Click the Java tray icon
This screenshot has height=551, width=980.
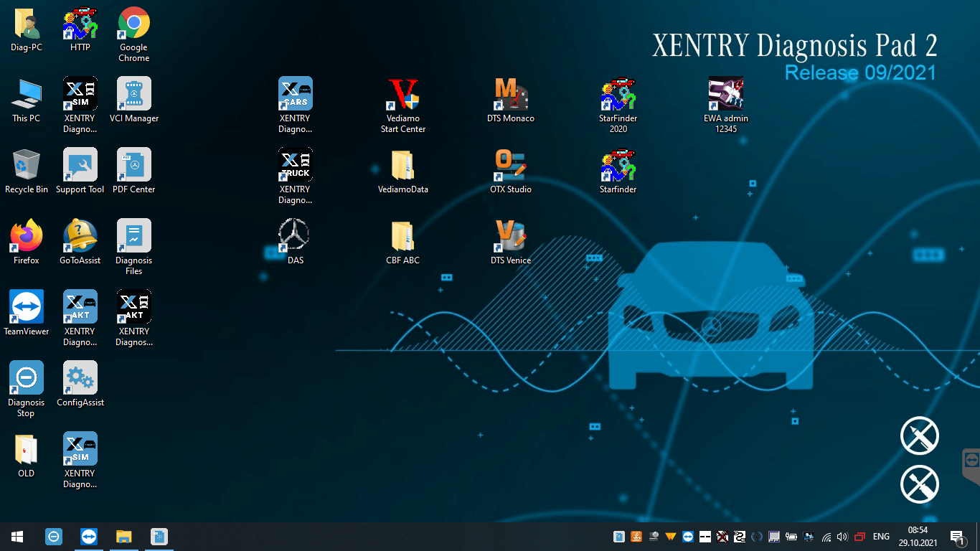[636, 537]
